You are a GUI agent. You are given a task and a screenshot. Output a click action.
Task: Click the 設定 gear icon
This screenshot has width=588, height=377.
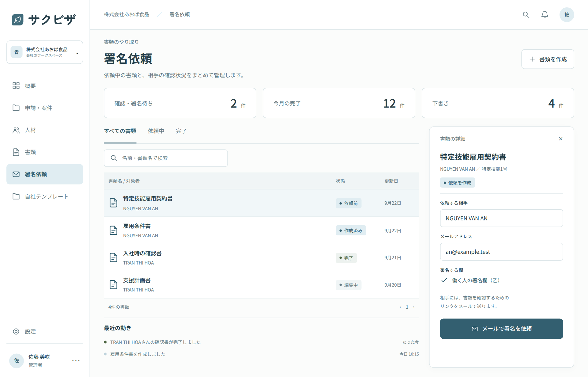coord(16,331)
